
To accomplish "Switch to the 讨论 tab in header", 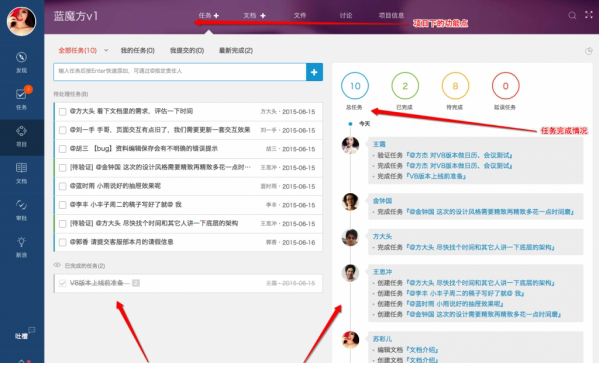I will [x=346, y=16].
